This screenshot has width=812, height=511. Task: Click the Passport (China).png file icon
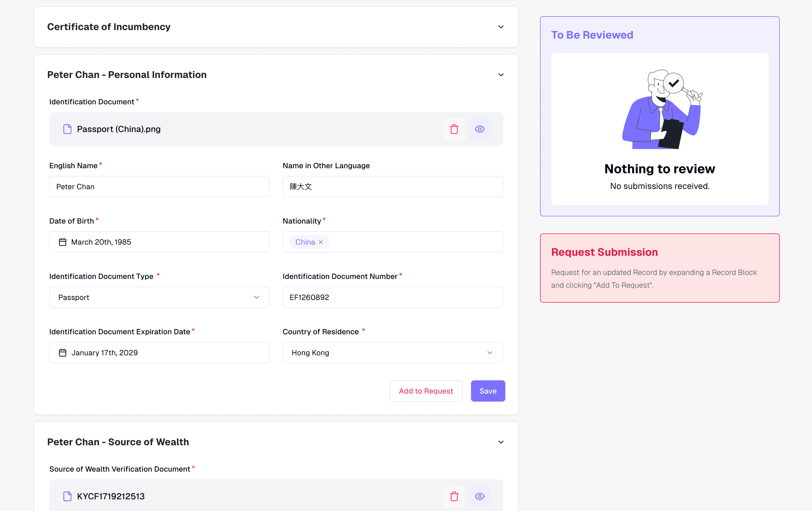click(x=67, y=129)
